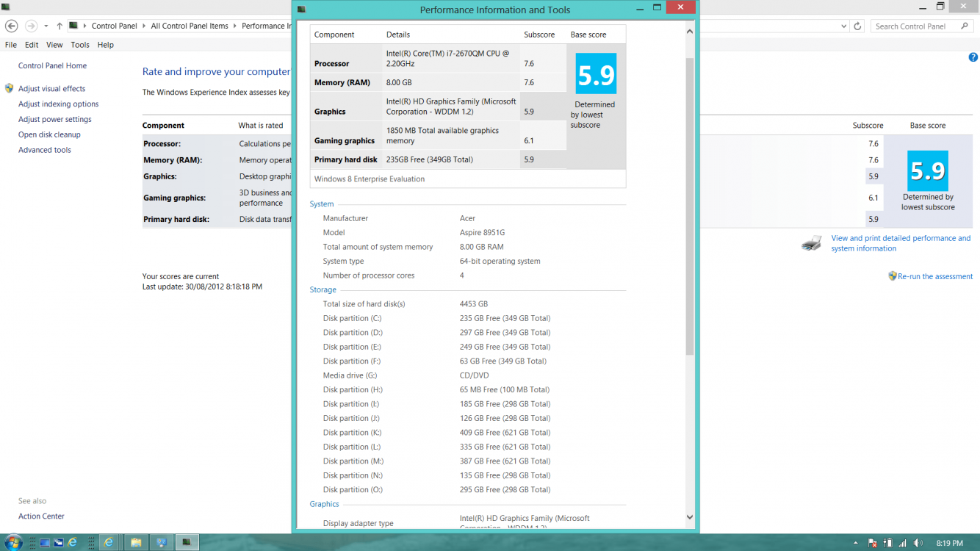
Task: Open Adjust indexing options
Action: (58, 104)
